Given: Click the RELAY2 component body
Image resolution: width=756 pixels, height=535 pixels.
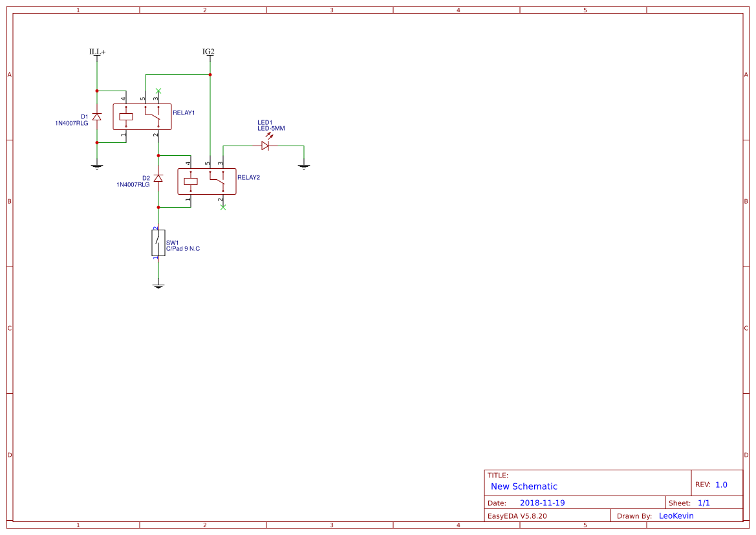Looking at the screenshot, I should (207, 181).
